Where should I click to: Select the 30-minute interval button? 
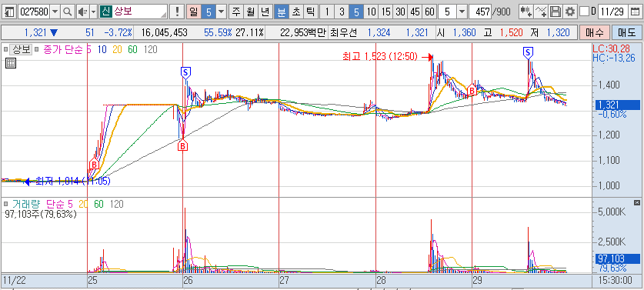(x=400, y=12)
